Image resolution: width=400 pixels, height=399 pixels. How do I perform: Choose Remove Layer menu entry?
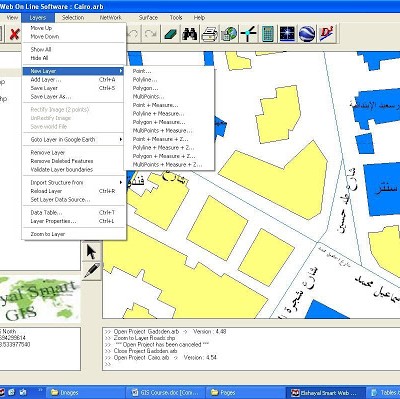tap(74, 153)
